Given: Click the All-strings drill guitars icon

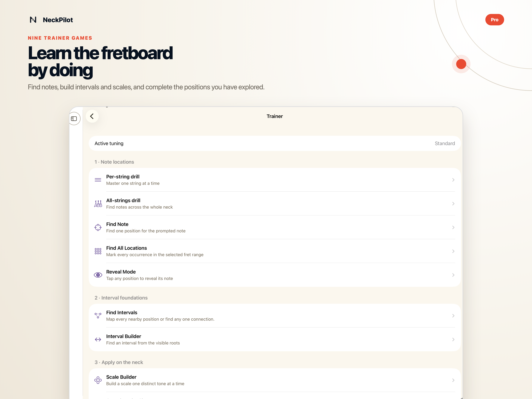Looking at the screenshot, I should click(98, 204).
